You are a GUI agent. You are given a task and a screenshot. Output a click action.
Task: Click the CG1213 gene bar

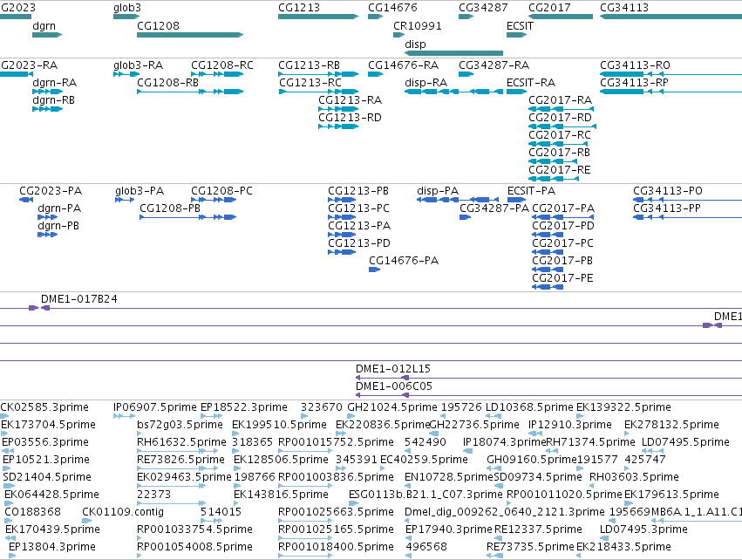[318, 17]
